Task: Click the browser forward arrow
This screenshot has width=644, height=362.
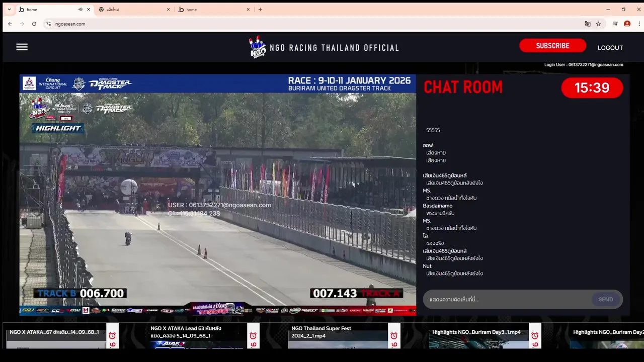Action: (22, 24)
